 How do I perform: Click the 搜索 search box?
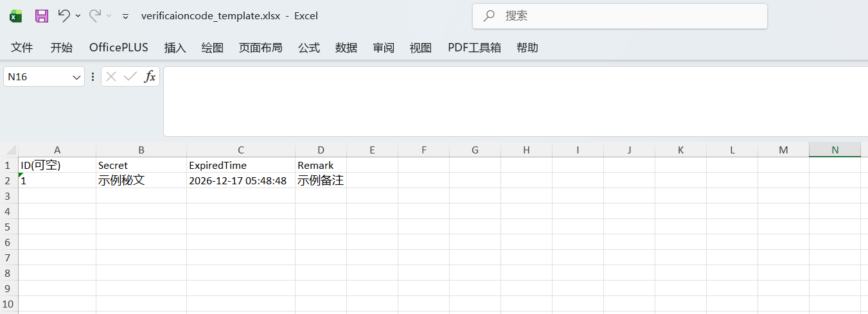[x=619, y=16]
